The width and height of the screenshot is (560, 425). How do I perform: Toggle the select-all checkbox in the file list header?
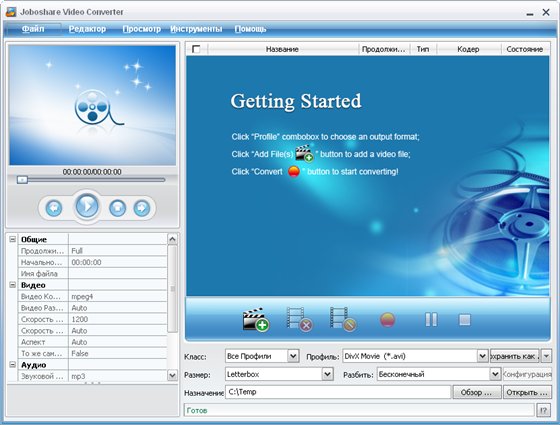196,49
